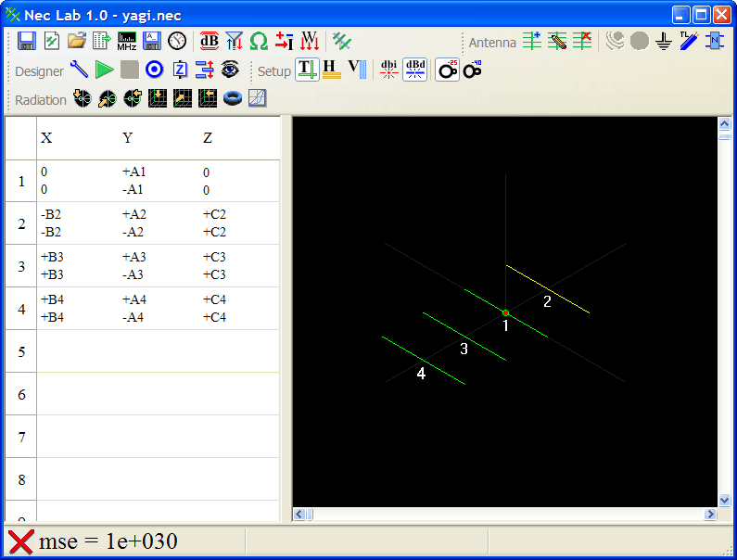
Task: Add a new antenna wire
Action: pos(532,42)
